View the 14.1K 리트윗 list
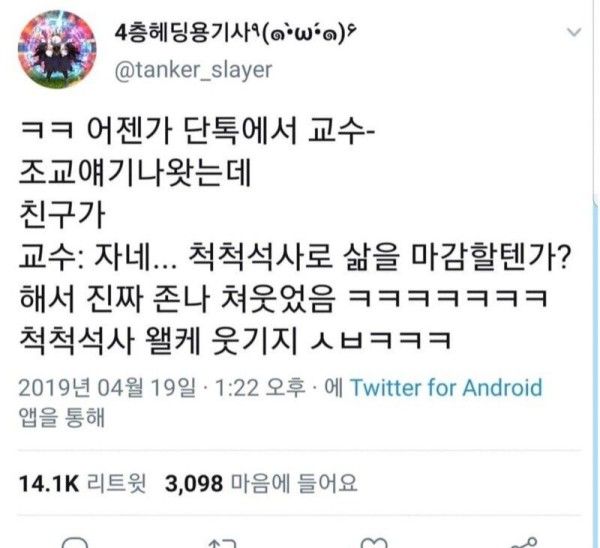 click(82, 483)
